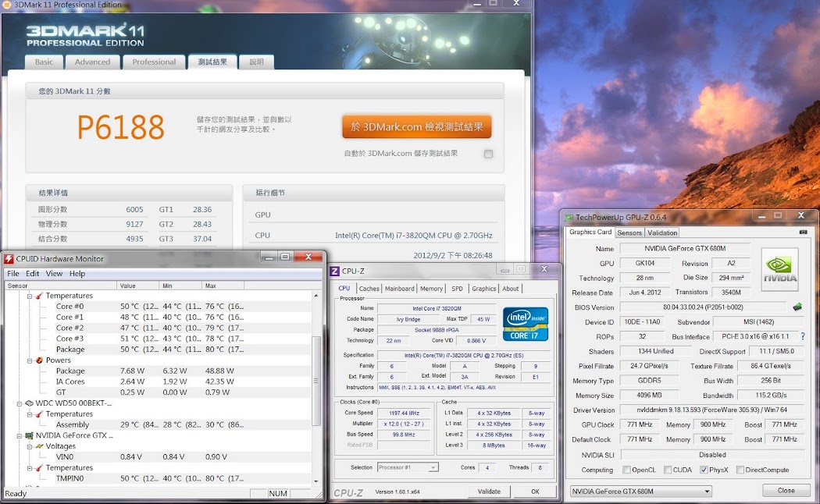Click the OK button in CPU-Z

pyautogui.click(x=535, y=492)
